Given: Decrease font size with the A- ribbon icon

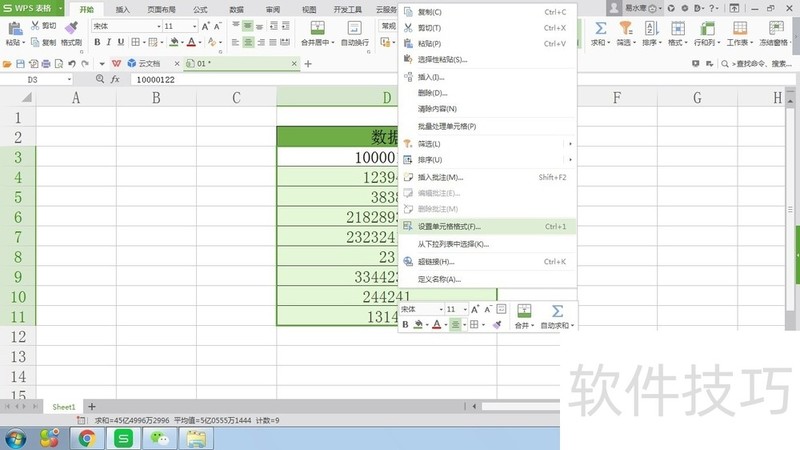Looking at the screenshot, I should pos(218,26).
